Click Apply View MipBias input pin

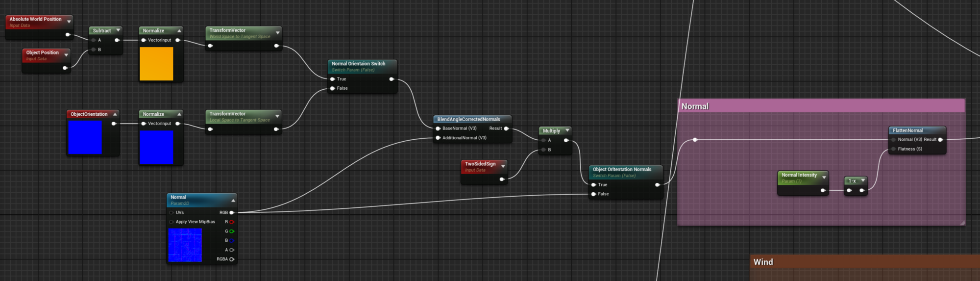coord(171,222)
